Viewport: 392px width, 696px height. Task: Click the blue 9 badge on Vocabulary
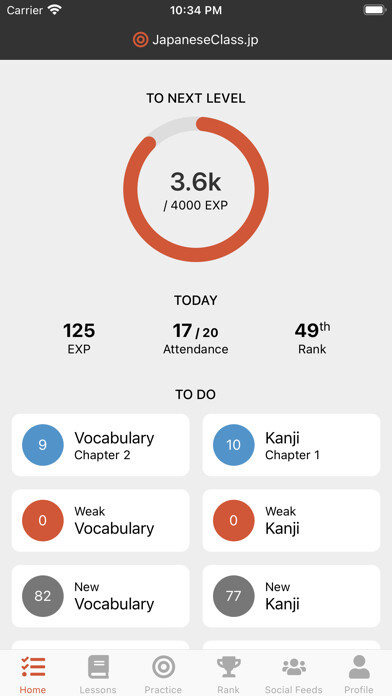[x=43, y=445]
